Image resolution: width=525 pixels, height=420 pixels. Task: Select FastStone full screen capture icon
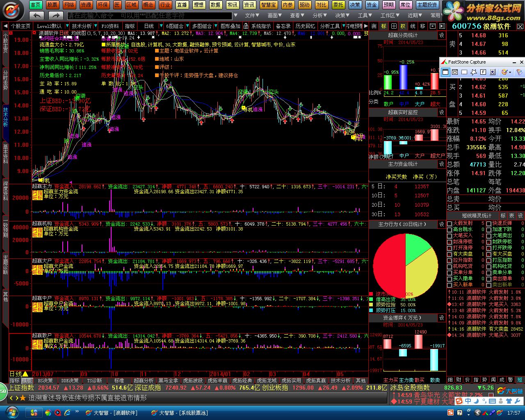483,72
